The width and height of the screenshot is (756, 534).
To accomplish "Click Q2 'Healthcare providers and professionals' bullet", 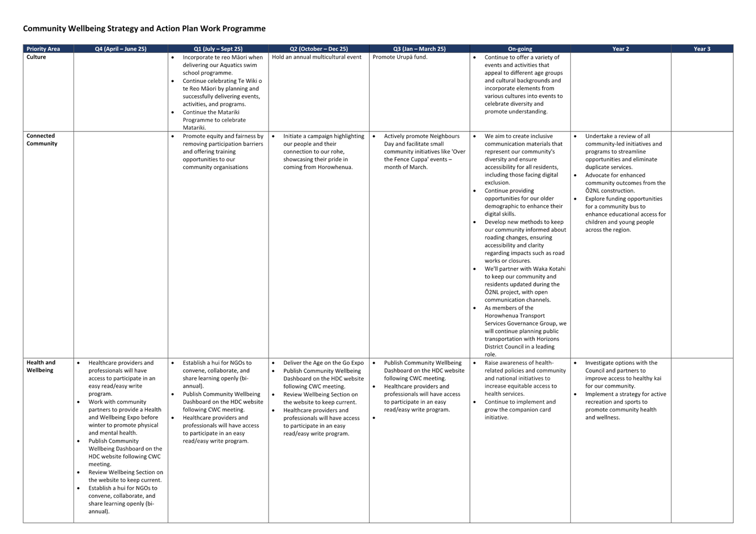I will tap(321, 422).
